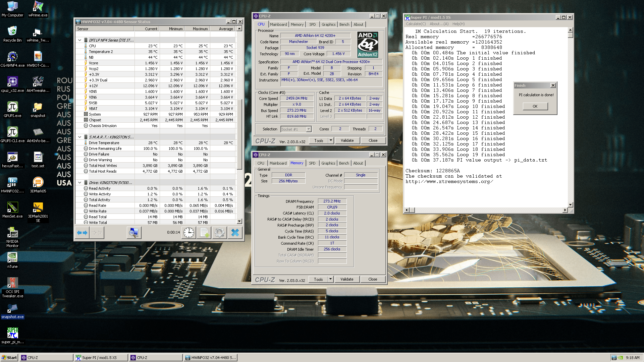Open About tab in bottom CPU-Z
The image size is (644, 362).
(x=358, y=163)
